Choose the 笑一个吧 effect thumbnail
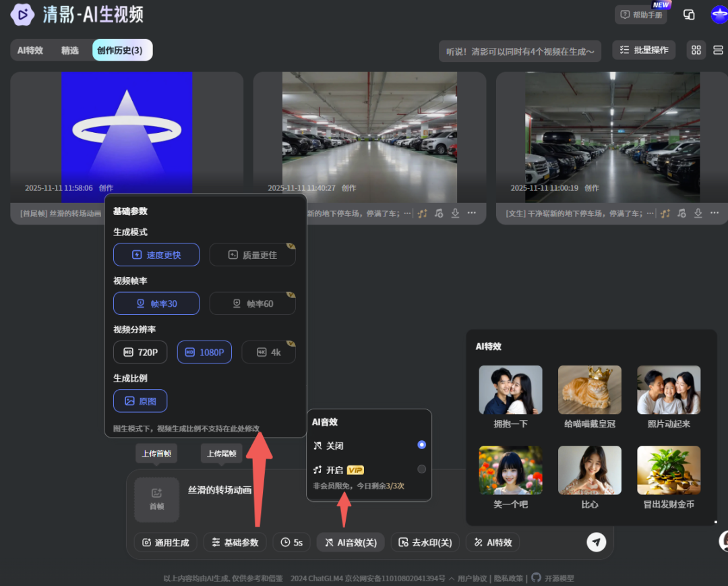The width and height of the screenshot is (728, 586). click(x=511, y=470)
